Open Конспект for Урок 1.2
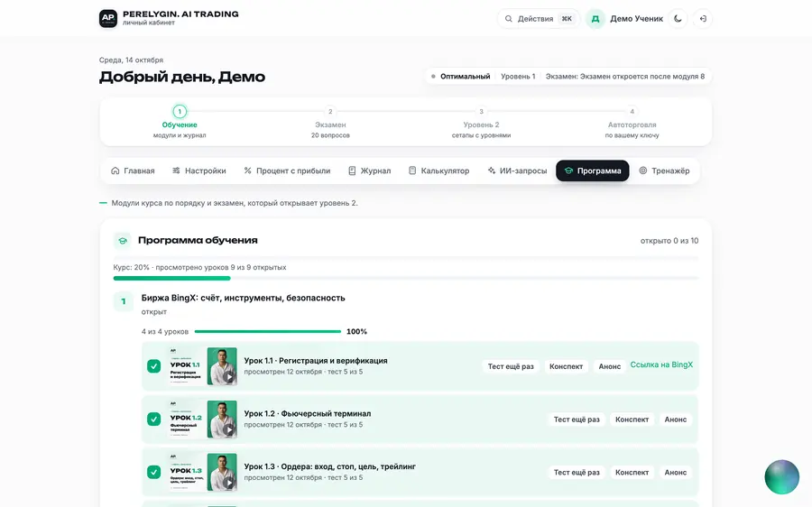Screen dimensions: 812x507 pos(632,419)
